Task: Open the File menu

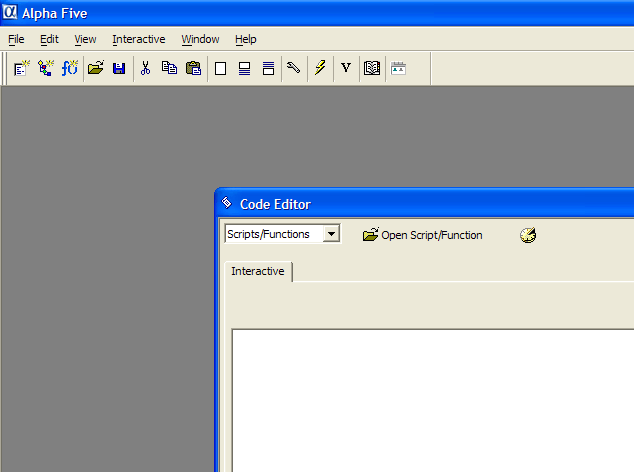Action: pos(16,39)
